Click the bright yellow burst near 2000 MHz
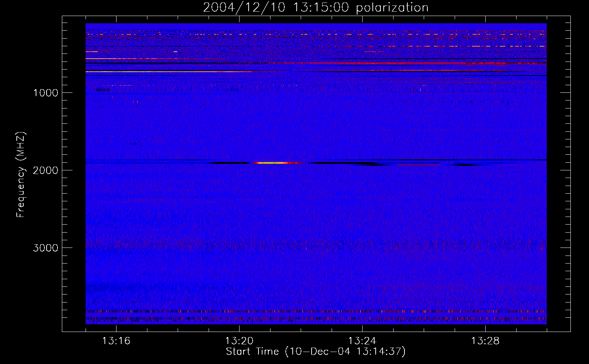This screenshot has width=589, height=364. pos(272,163)
